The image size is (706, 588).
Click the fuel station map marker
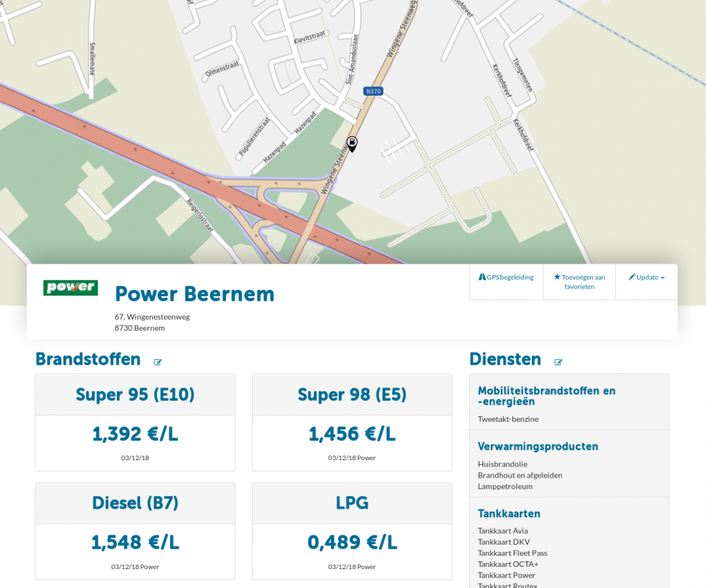352,144
